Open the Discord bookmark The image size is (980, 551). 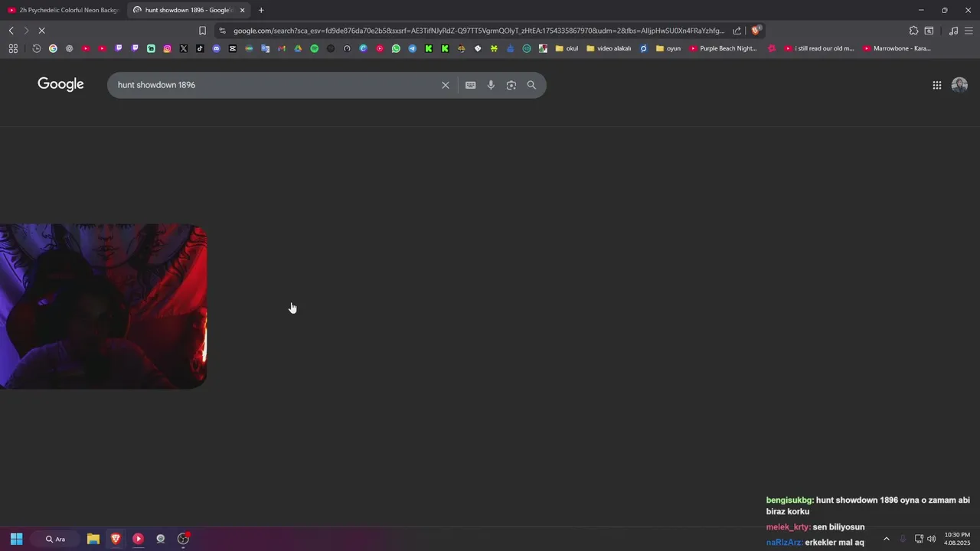click(216, 48)
